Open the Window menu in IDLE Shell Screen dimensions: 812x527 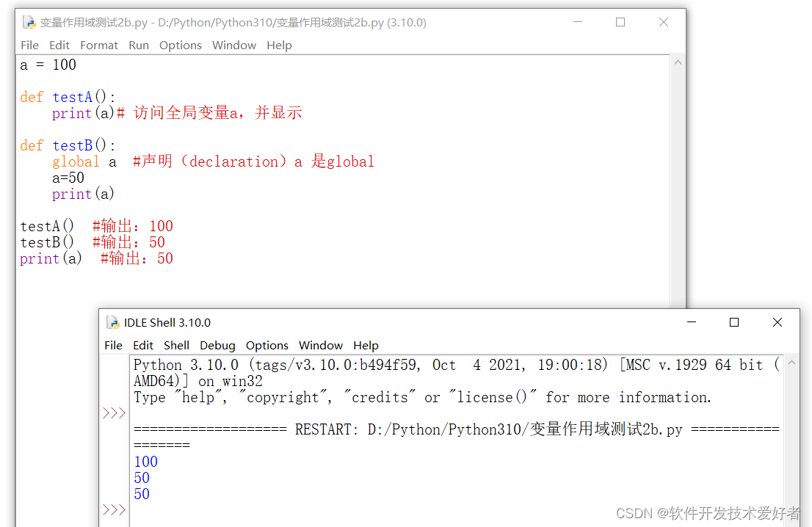tap(321, 345)
